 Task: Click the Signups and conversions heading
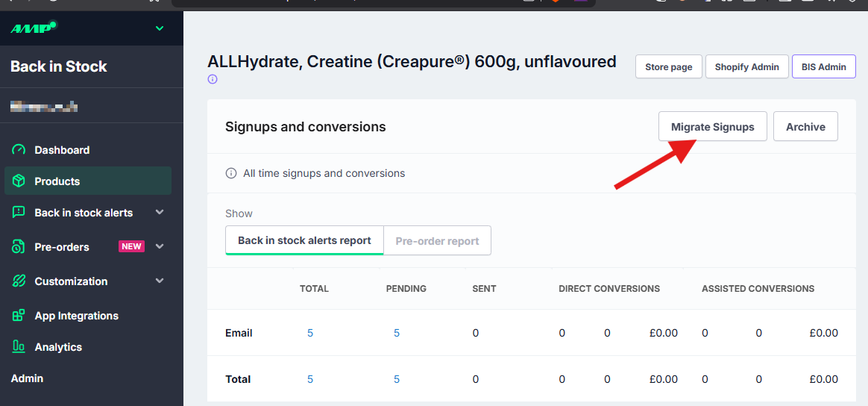click(x=306, y=127)
